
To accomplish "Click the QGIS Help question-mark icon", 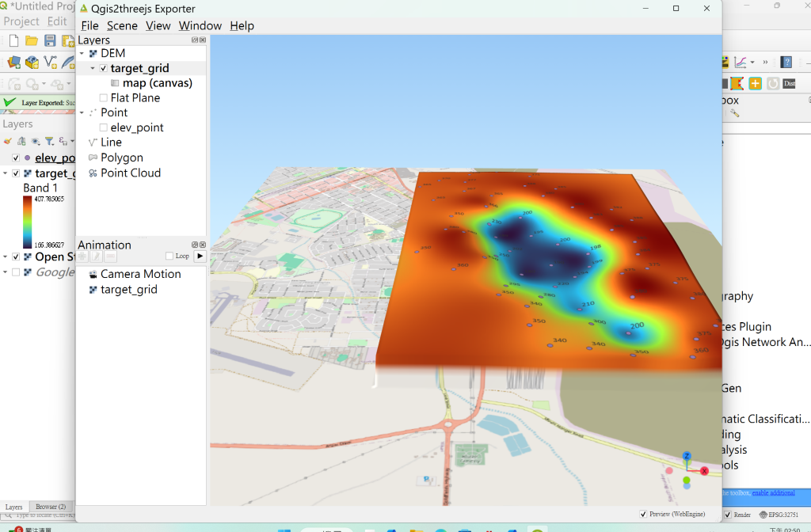I will pos(786,63).
